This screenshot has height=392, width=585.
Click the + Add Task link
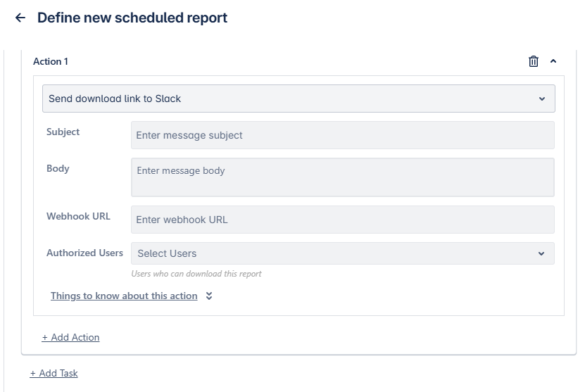(54, 373)
